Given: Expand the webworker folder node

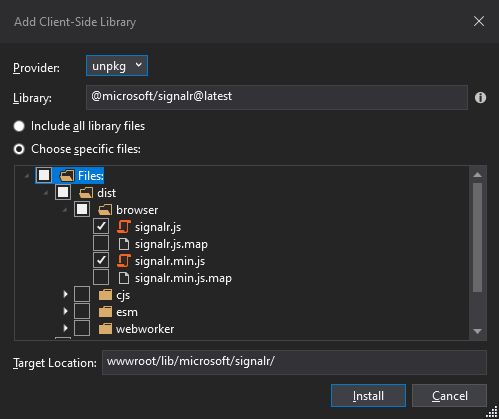Looking at the screenshot, I should [65, 328].
